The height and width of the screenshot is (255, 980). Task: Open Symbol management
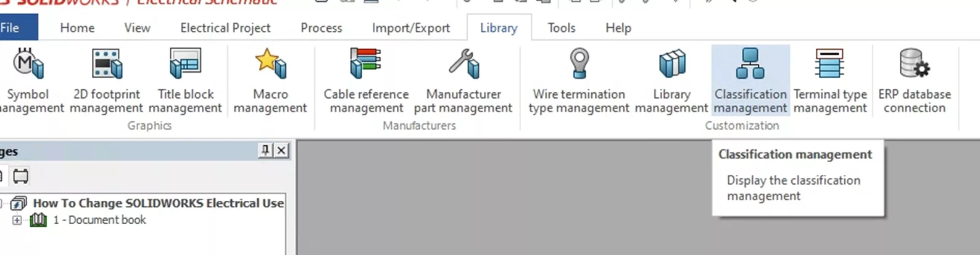tap(29, 81)
